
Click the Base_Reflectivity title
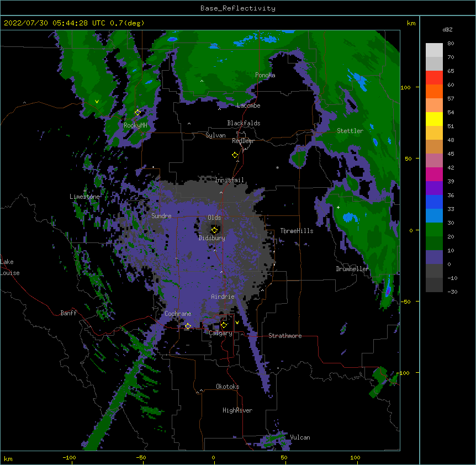pyautogui.click(x=238, y=8)
